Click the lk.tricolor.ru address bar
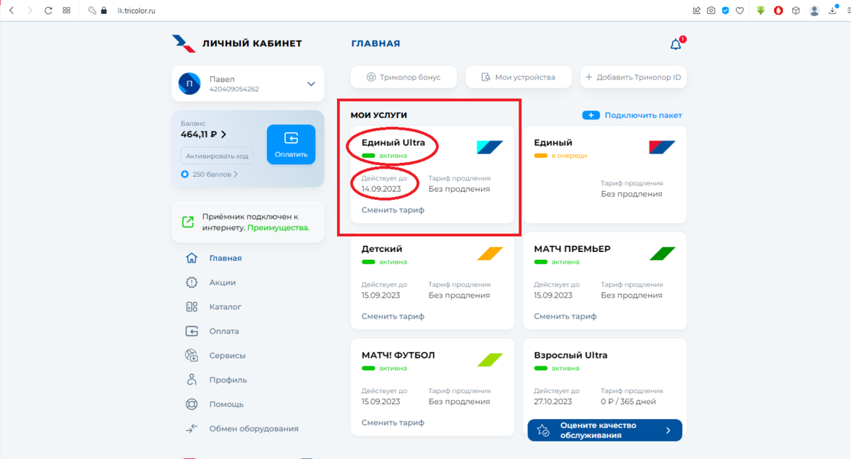This screenshot has height=459, width=868. coord(137,11)
